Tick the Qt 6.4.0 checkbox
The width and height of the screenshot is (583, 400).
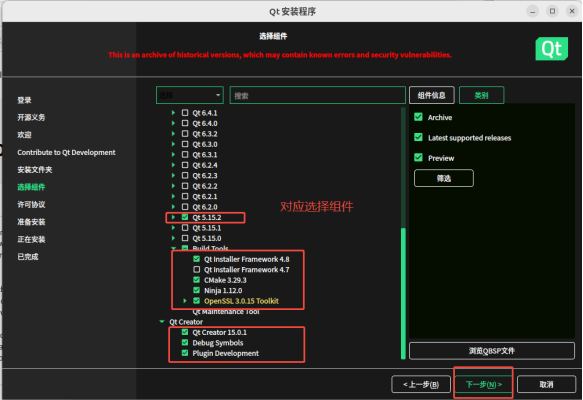185,123
